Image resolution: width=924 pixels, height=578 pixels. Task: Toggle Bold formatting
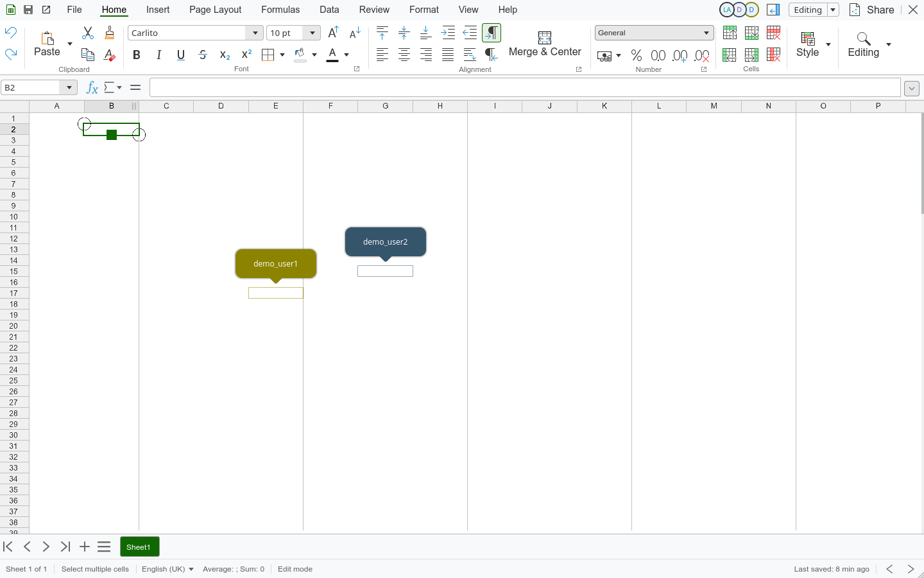(x=137, y=55)
